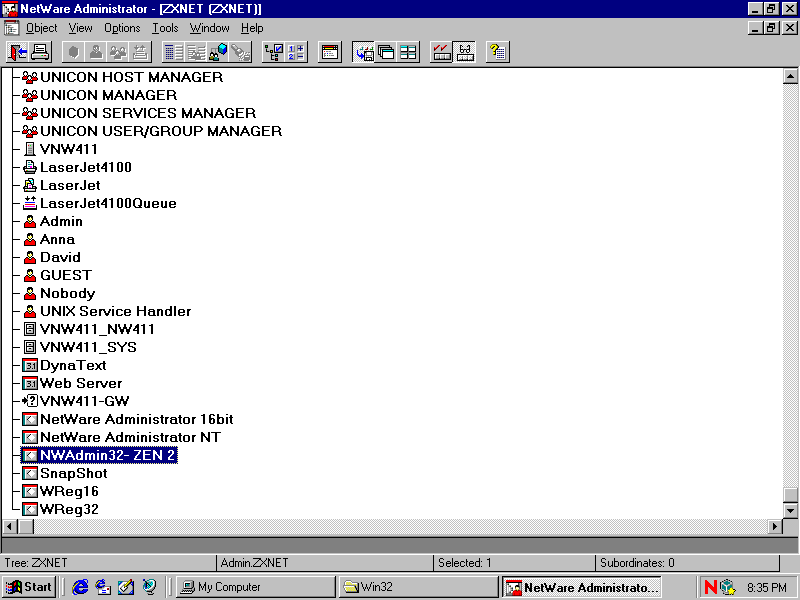Select the Web Server application object
The image size is (800, 600).
pyautogui.click(x=81, y=383)
